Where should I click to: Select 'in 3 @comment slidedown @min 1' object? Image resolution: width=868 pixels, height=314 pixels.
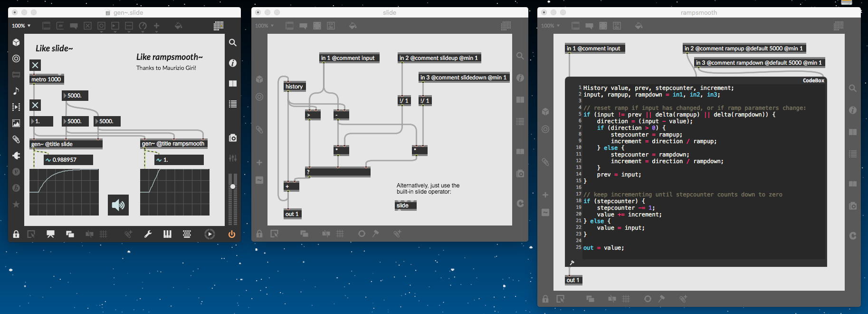point(464,78)
